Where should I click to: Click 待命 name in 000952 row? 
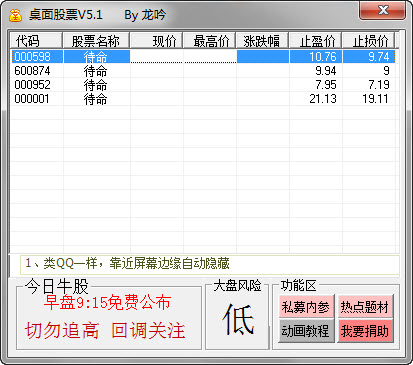pos(95,85)
